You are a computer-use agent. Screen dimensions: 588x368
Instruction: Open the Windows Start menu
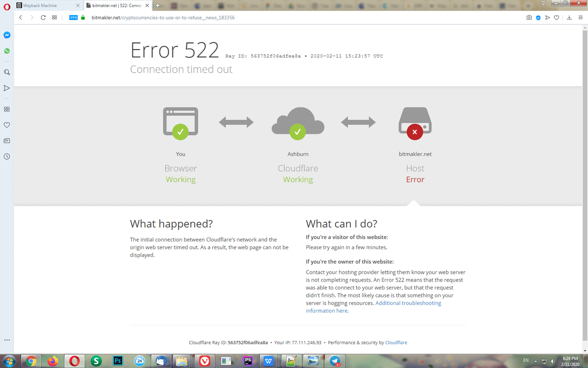pyautogui.click(x=10, y=361)
